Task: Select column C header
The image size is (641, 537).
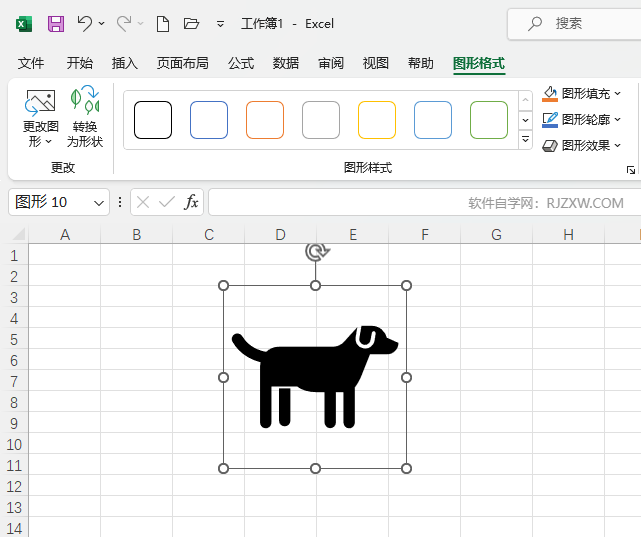Action: pos(208,235)
